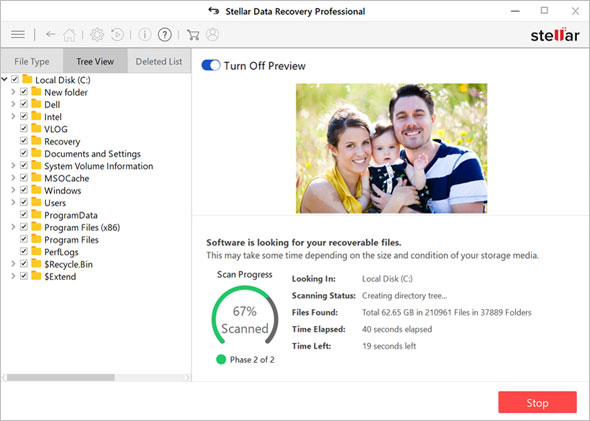The image size is (590, 421).
Task: Open the user account icon
Action: point(213,35)
